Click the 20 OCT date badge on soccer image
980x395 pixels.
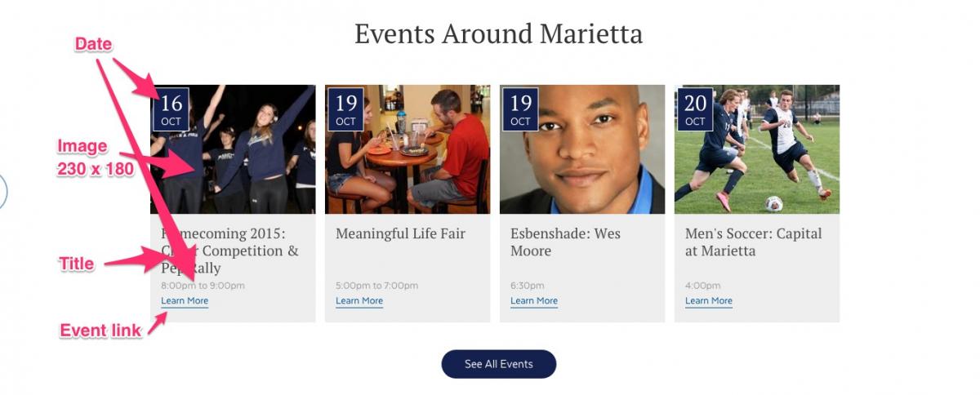point(695,109)
